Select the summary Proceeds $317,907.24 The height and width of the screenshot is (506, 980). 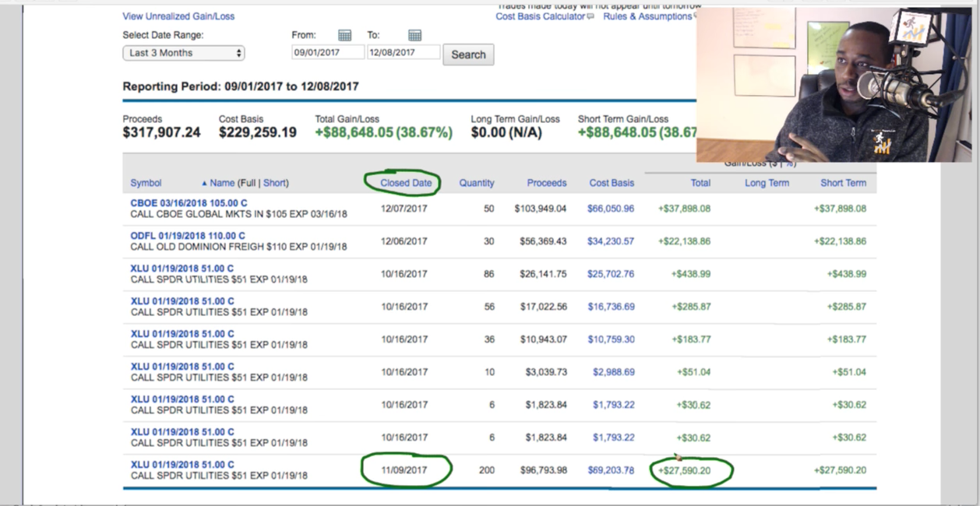(x=161, y=132)
